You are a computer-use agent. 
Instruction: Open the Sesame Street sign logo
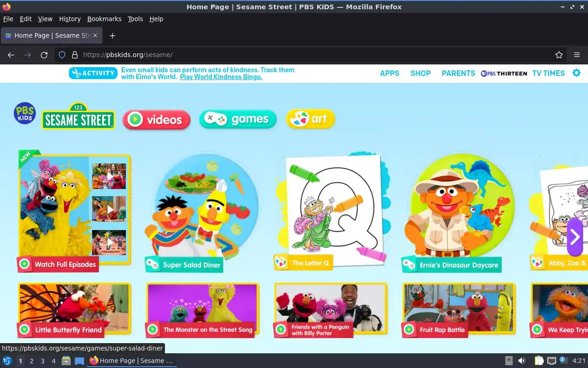[79, 116]
